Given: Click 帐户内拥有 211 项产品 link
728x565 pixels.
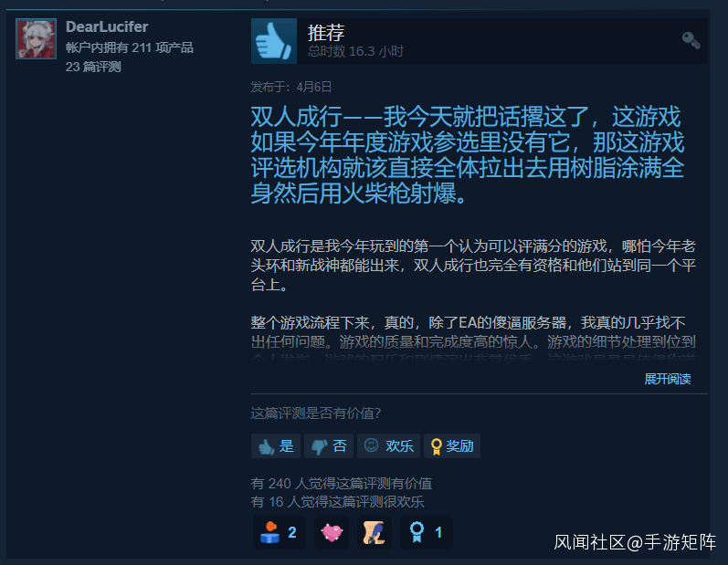Looking at the screenshot, I should coord(130,47).
